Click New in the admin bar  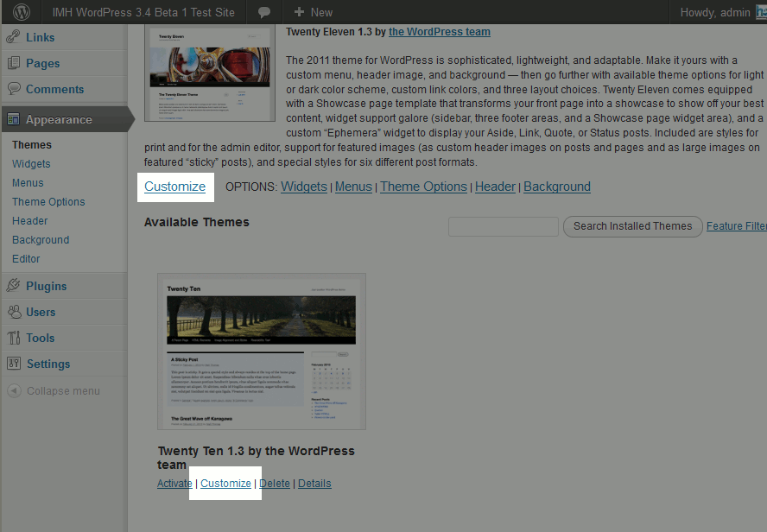[x=321, y=13]
